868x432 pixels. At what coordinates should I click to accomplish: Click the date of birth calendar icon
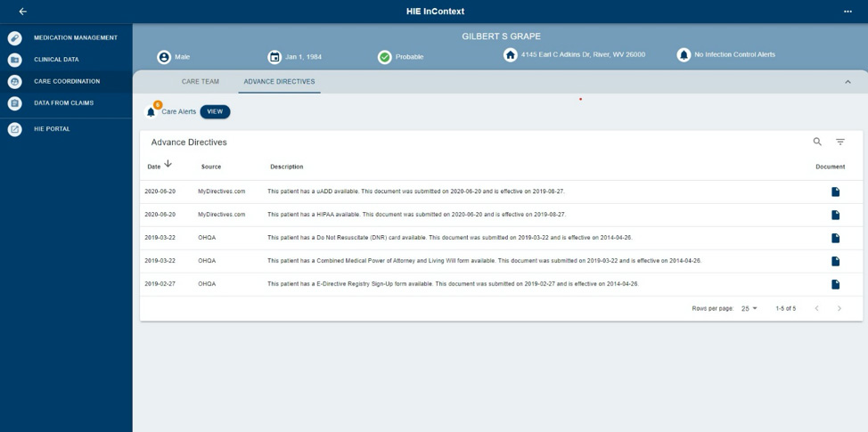274,57
